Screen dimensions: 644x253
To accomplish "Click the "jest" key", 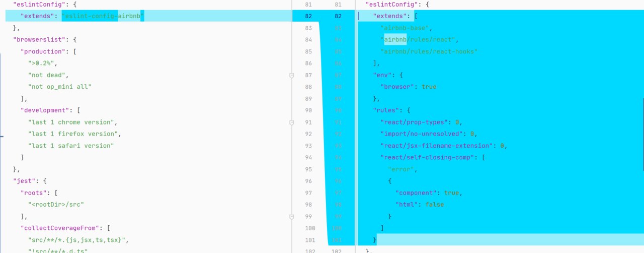I will (25, 181).
